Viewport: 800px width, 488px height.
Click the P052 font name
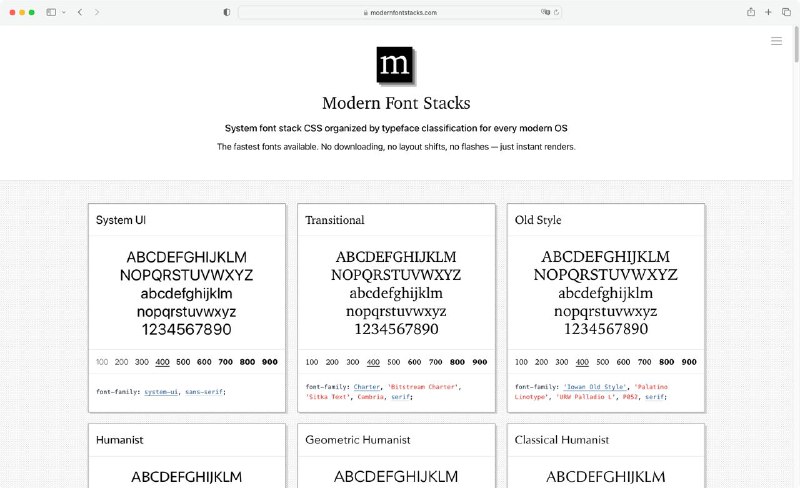630,397
